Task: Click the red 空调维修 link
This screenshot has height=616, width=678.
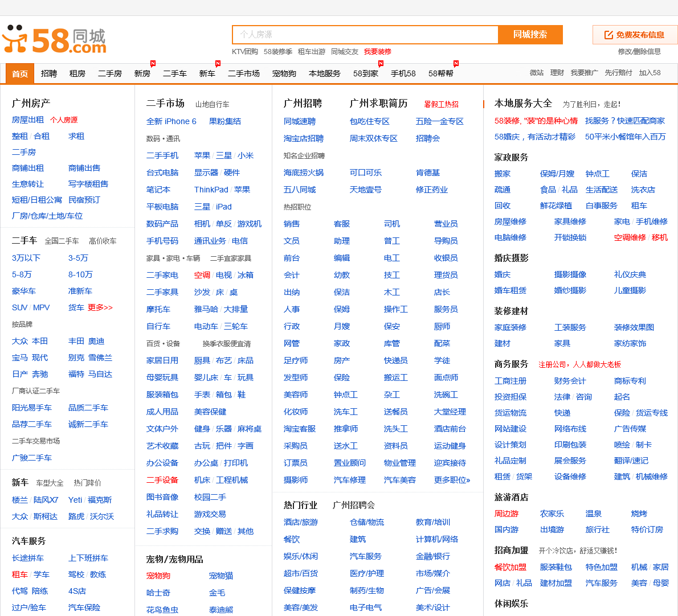Action: pyautogui.click(x=630, y=237)
